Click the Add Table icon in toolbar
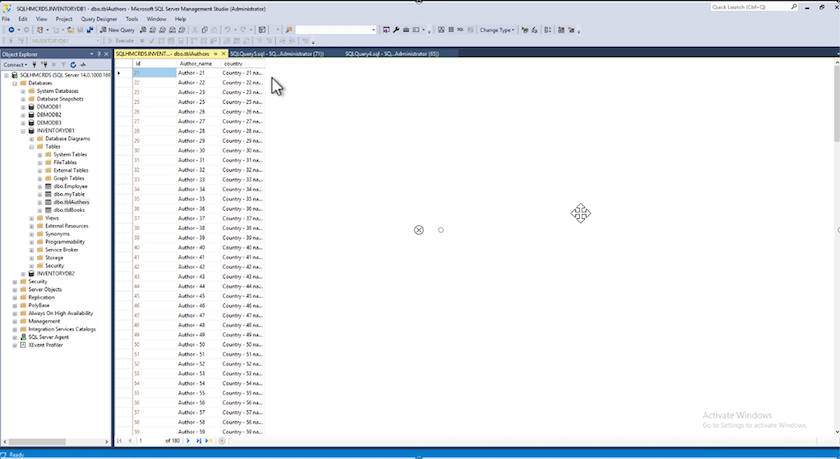Screen dimensions: 840x459 coord(561,30)
